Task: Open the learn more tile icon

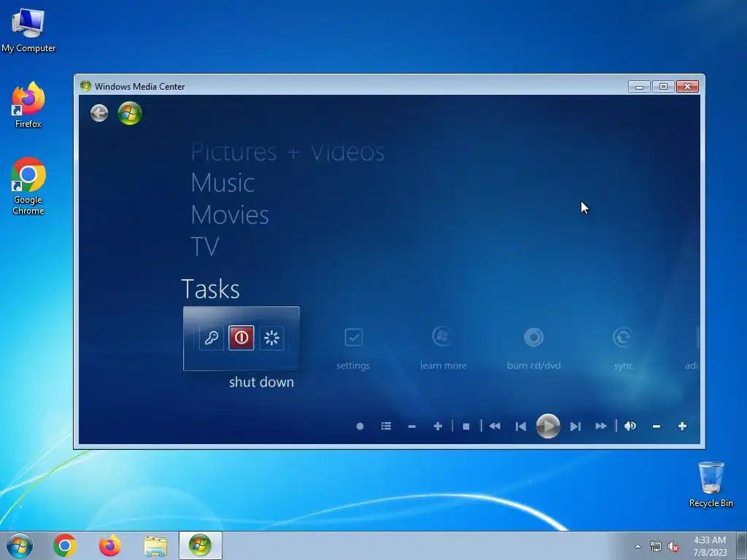Action: pos(443,337)
